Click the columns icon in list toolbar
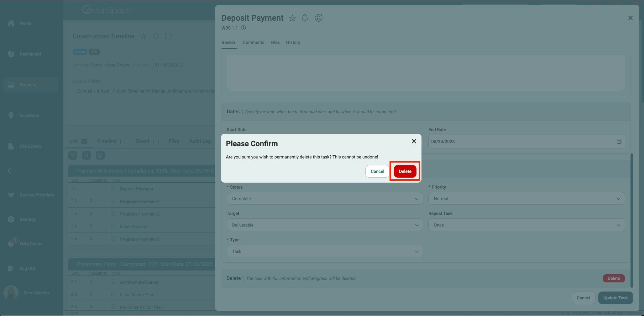The image size is (644, 316). [86, 155]
